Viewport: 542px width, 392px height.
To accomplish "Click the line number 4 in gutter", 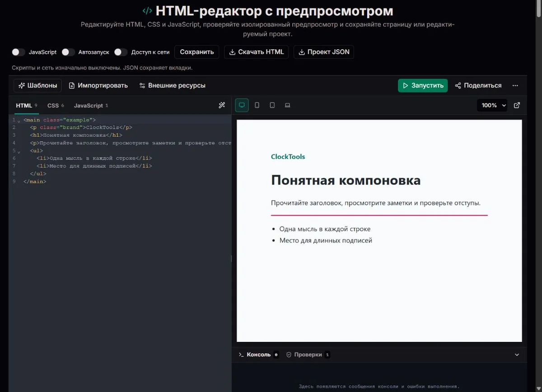I will coord(14,143).
